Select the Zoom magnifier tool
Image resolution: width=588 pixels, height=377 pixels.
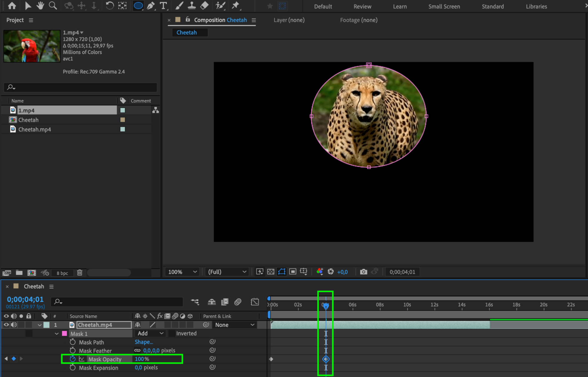pos(53,6)
